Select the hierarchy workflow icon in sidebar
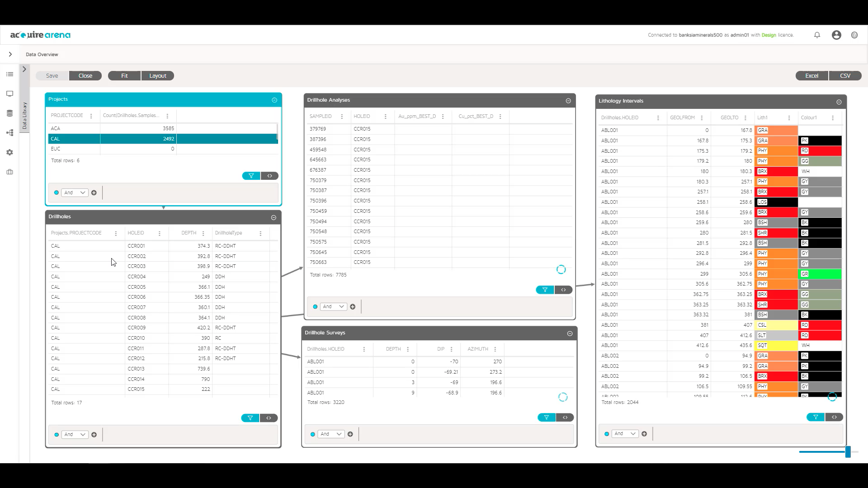Viewport: 868px width, 488px height. click(10, 132)
